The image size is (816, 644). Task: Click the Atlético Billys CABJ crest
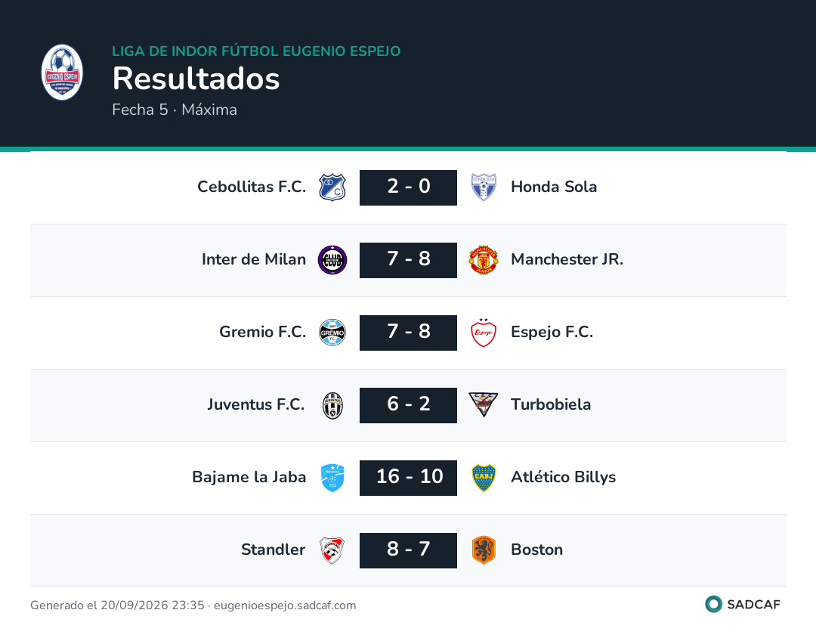484,478
